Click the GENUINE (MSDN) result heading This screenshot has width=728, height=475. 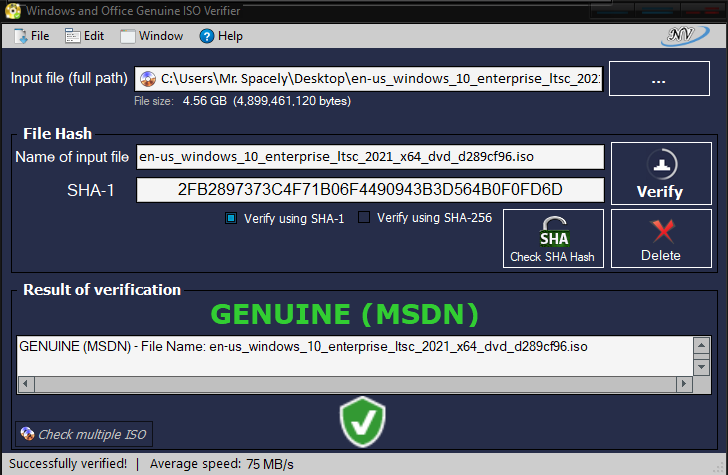click(x=344, y=314)
